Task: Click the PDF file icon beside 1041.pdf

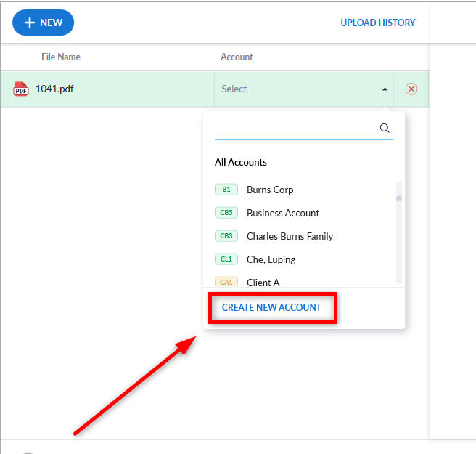Action: point(21,89)
